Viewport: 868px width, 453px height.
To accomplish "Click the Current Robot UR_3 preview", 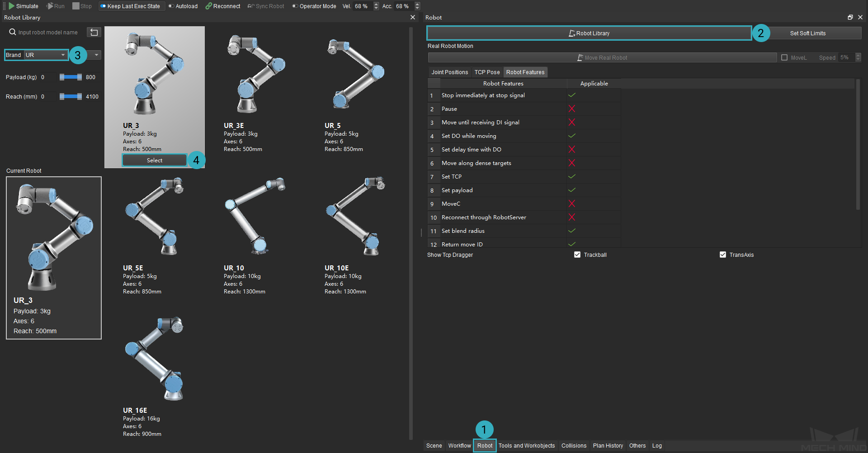I will point(54,258).
